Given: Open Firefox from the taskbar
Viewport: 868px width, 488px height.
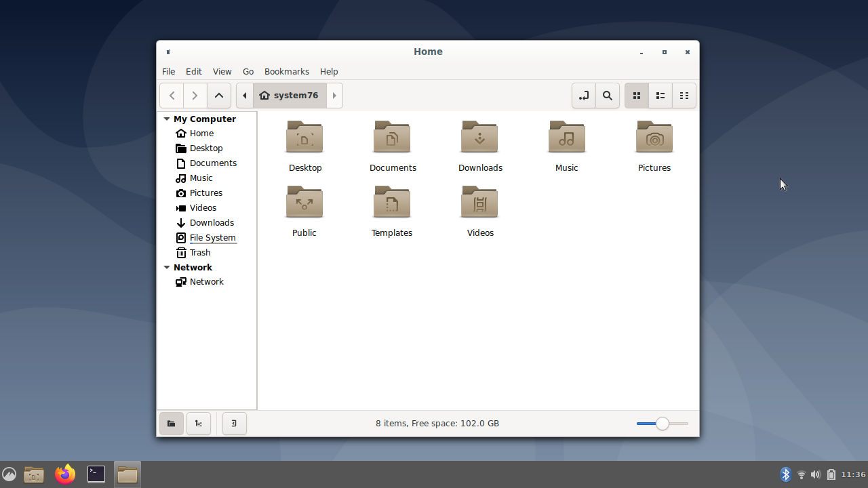Looking at the screenshot, I should coord(65,474).
